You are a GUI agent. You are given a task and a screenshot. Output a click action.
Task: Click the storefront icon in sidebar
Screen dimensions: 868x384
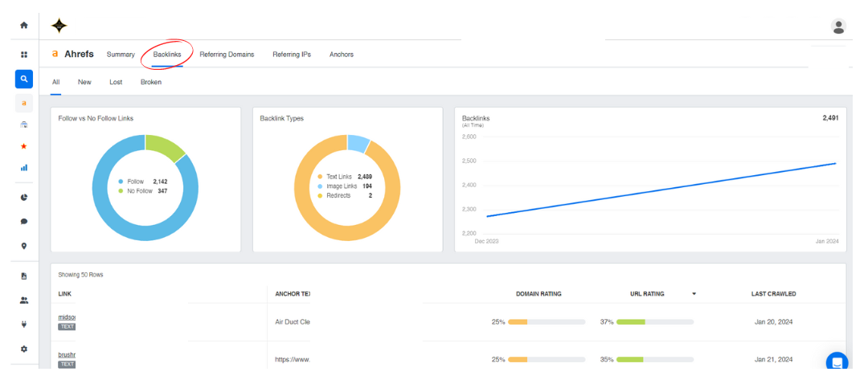(24, 125)
